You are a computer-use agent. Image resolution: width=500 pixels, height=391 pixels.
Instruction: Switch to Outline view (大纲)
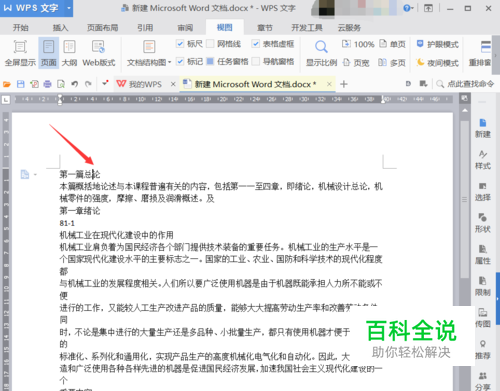69,53
